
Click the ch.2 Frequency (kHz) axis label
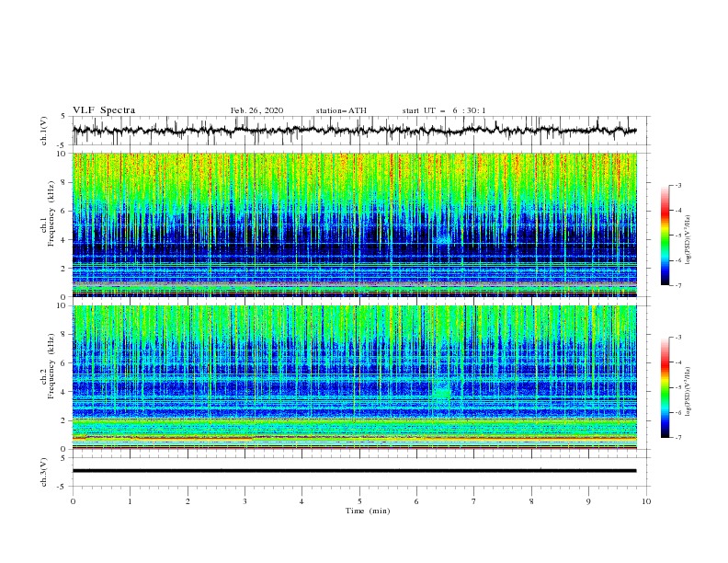click(48, 366)
